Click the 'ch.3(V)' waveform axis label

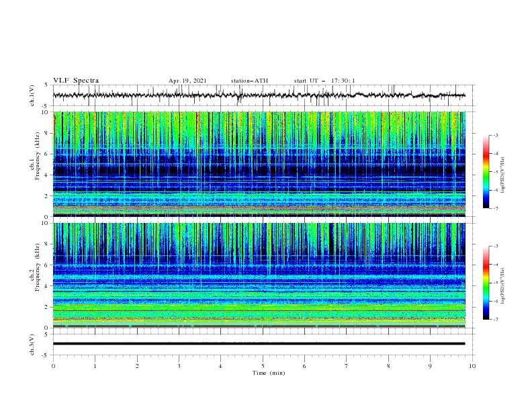point(32,345)
